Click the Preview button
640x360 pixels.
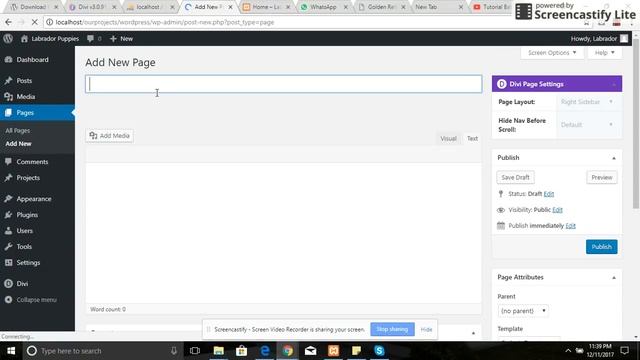[x=602, y=178]
